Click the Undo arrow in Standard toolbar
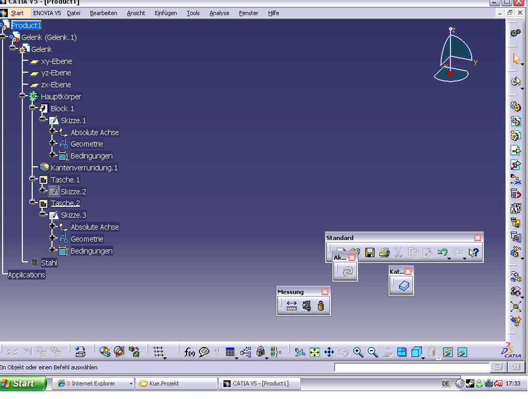The width and height of the screenshot is (532, 399). coord(442,252)
